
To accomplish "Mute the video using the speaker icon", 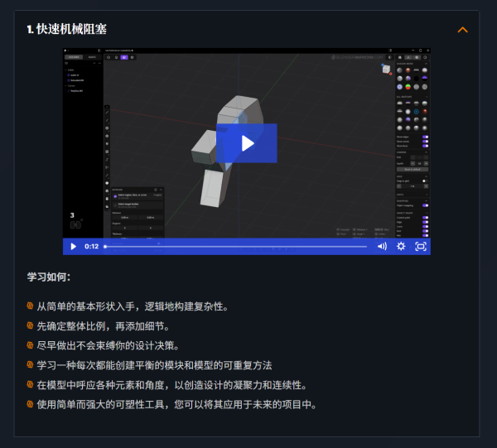I will (382, 247).
